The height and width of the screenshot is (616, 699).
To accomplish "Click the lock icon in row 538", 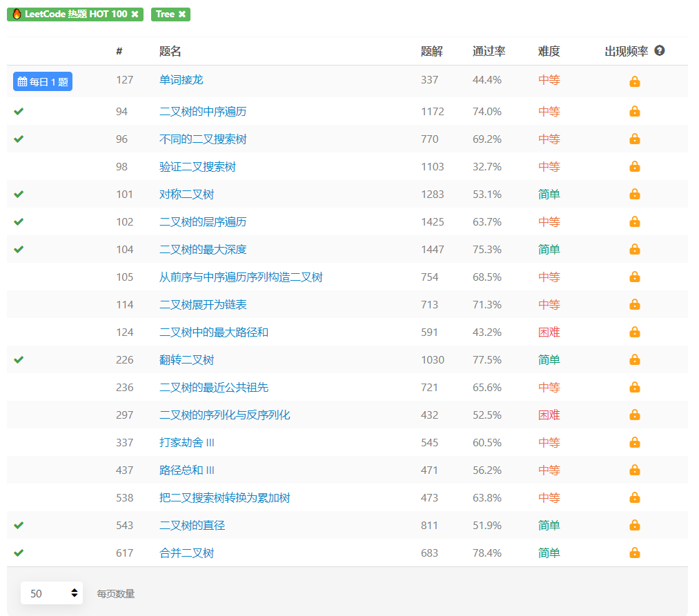I will pyautogui.click(x=634, y=498).
